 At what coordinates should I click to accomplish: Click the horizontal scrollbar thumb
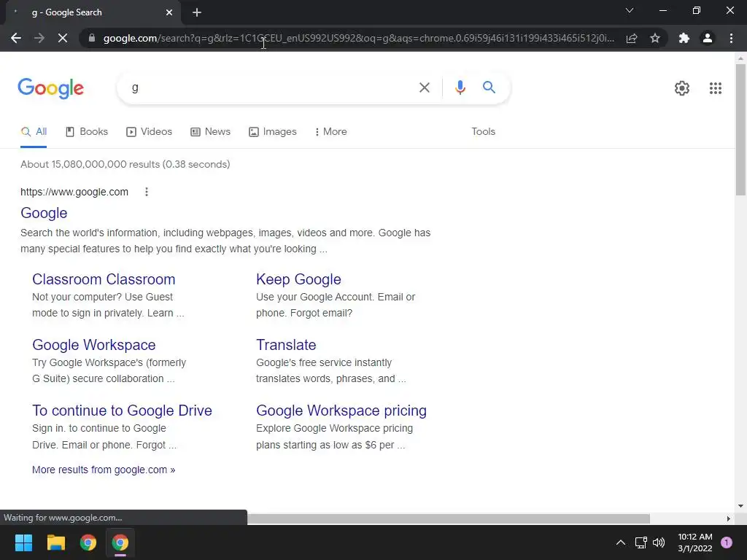click(x=448, y=518)
